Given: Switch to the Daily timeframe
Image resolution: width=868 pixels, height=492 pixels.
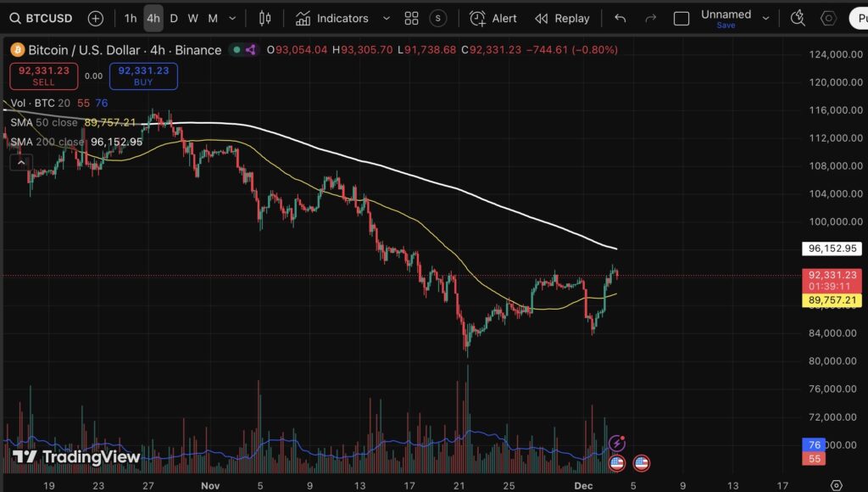Looking at the screenshot, I should (173, 18).
